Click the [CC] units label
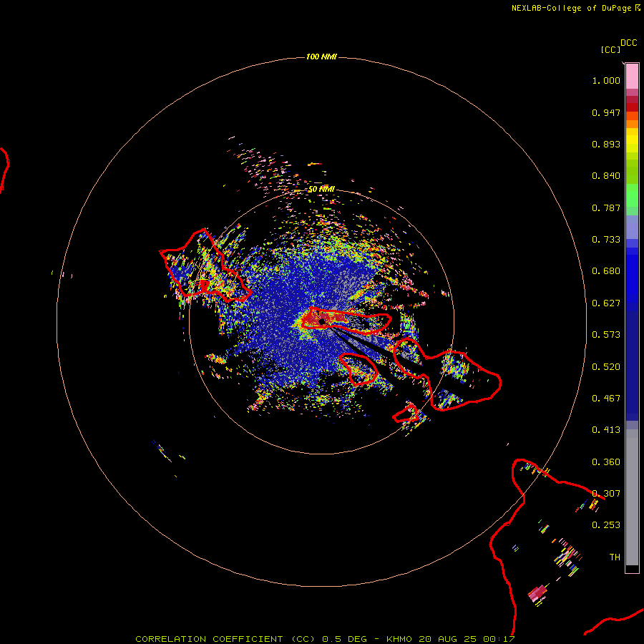The width and height of the screenshot is (644, 644). point(610,49)
